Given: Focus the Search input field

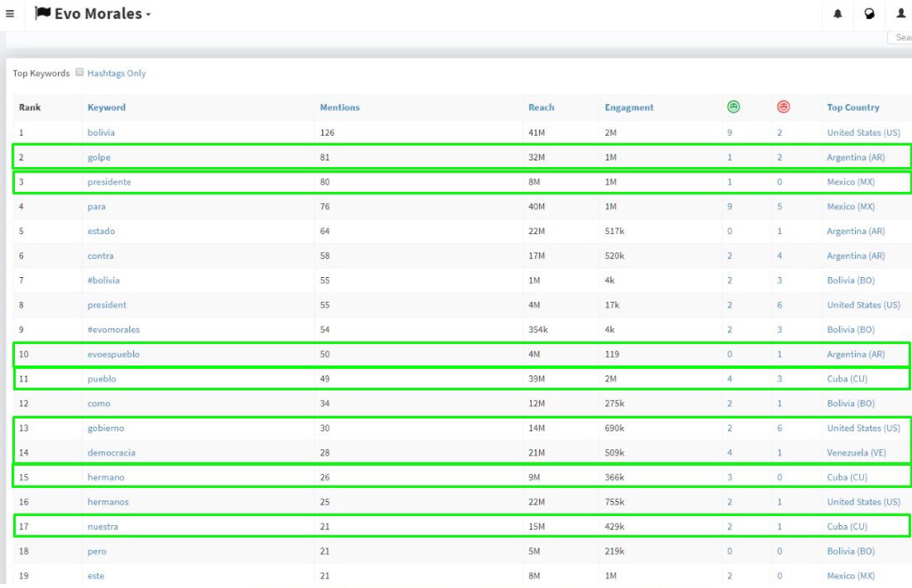Looking at the screenshot, I should click(900, 37).
